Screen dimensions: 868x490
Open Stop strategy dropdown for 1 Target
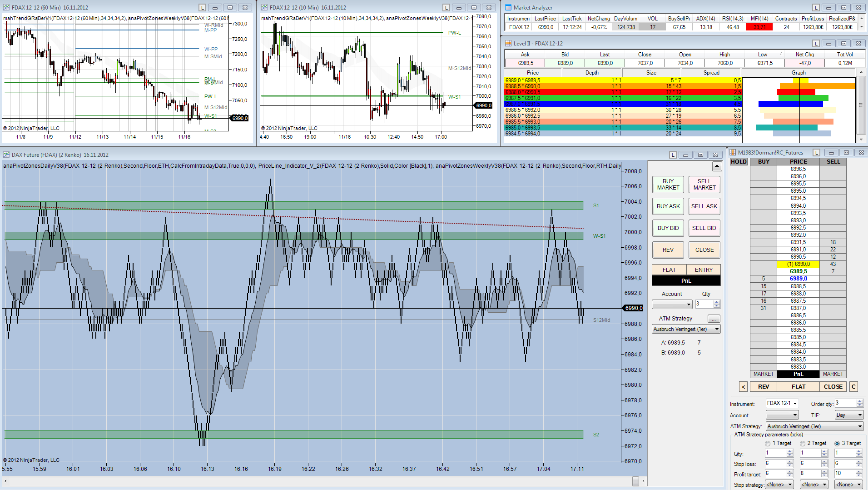[x=779, y=485]
